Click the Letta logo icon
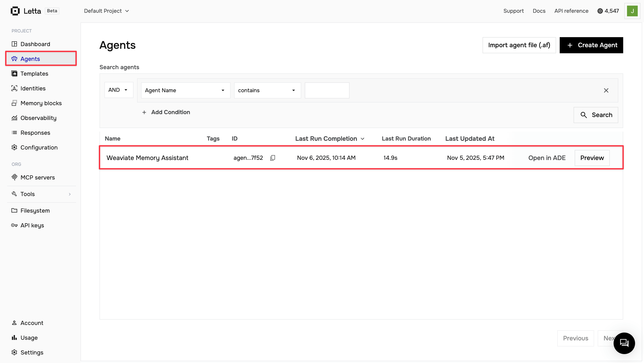644x363 pixels. (x=15, y=11)
